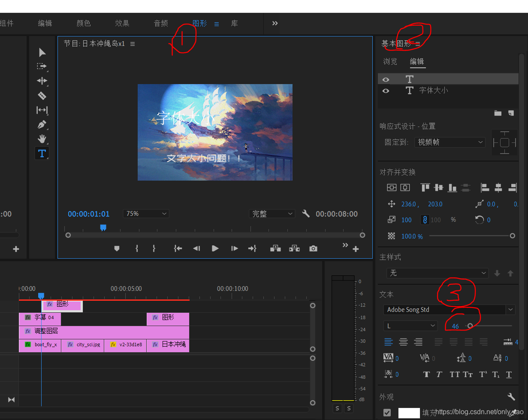Step back one frame

click(196, 248)
